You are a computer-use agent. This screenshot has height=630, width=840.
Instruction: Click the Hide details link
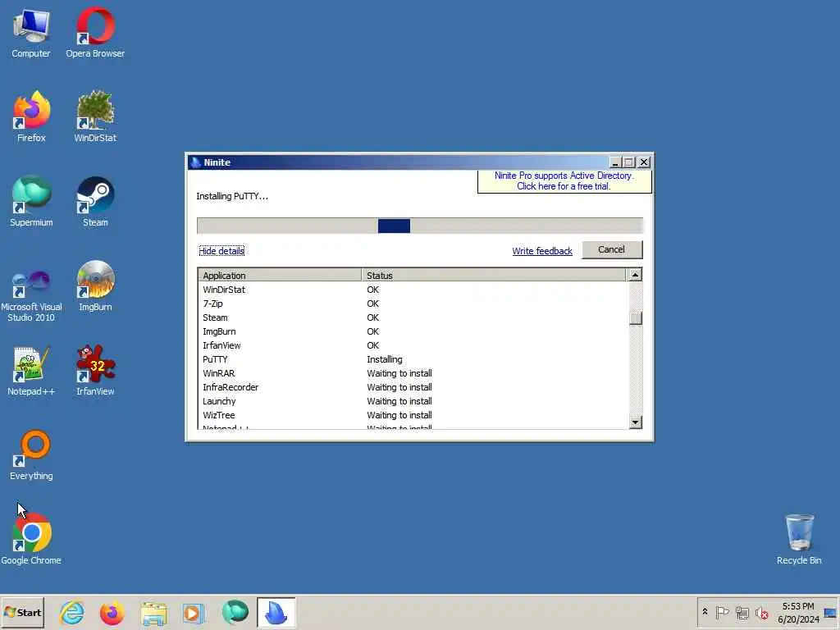click(x=221, y=251)
